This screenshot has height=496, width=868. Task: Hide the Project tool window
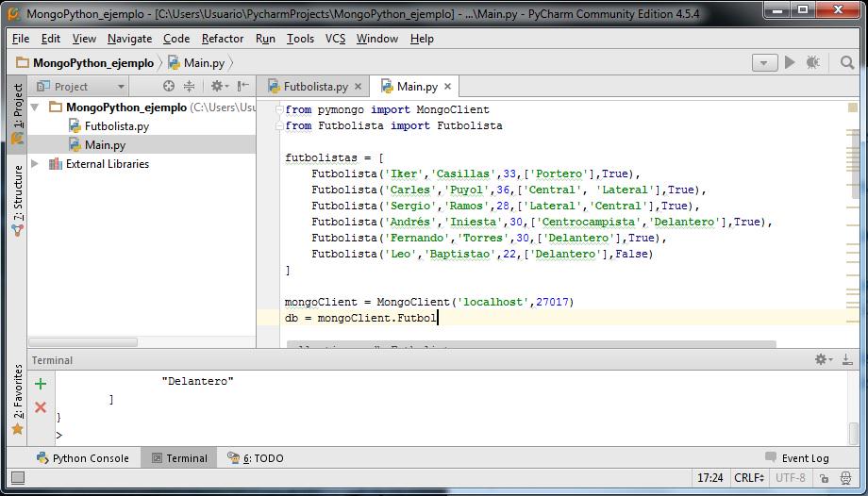pos(242,86)
